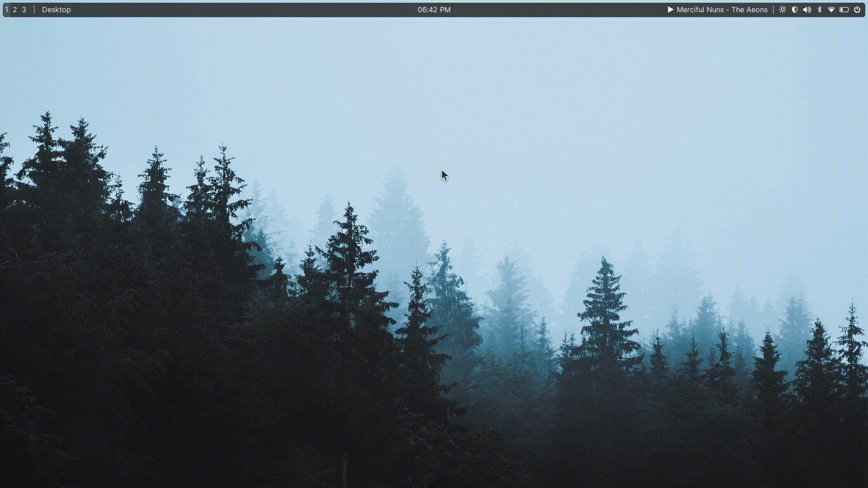Click the "Desktop" window title label

pyautogui.click(x=57, y=9)
